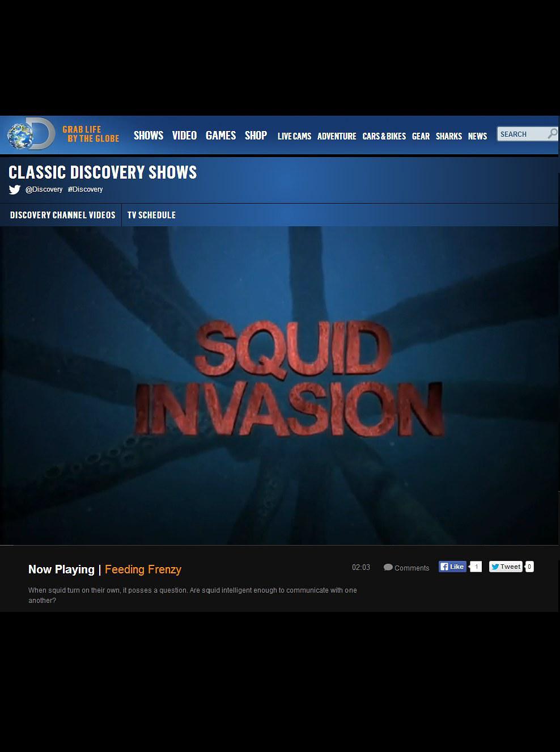Visit the Live Cams page
560x752 pixels.
point(294,136)
